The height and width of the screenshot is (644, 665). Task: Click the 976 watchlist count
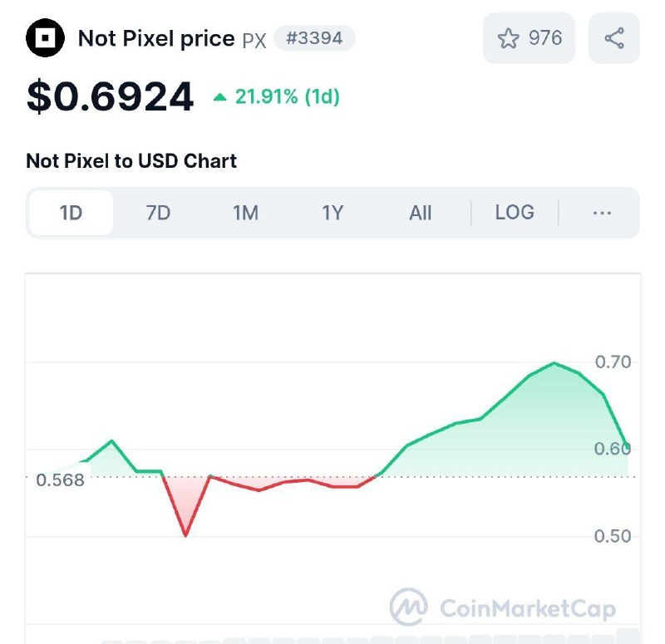click(x=545, y=37)
